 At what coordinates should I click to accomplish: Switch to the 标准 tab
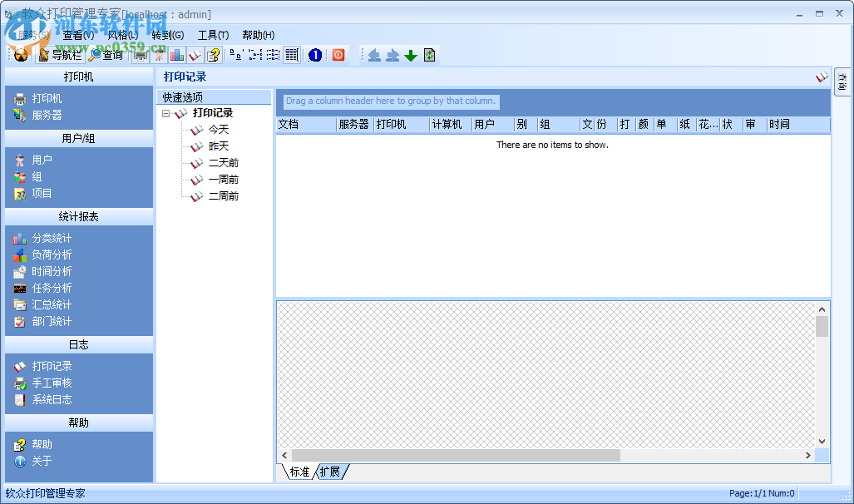point(299,472)
